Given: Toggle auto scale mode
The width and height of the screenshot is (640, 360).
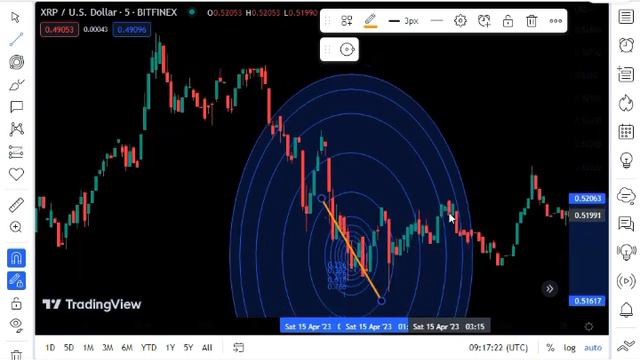Looking at the screenshot, I should [593, 348].
